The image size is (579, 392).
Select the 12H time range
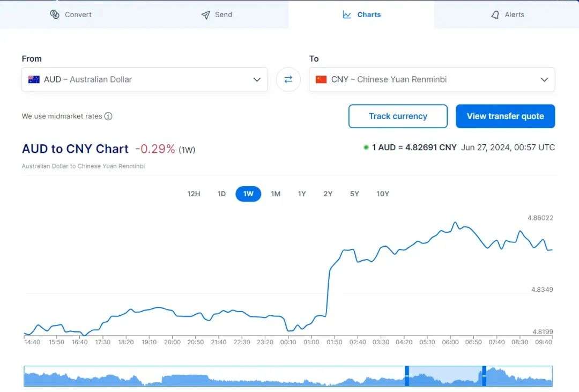(194, 194)
